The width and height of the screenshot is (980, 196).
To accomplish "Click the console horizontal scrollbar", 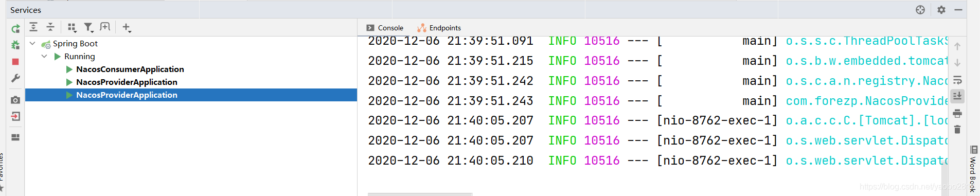I will tap(420, 194).
